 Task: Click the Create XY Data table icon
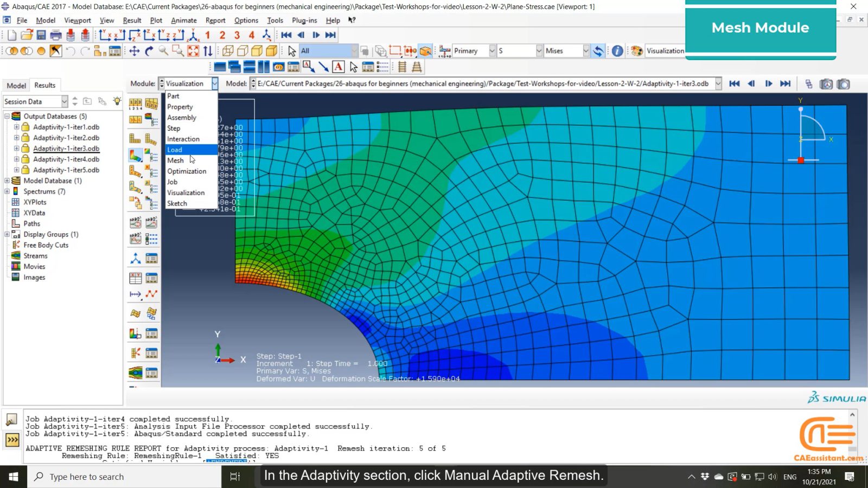click(x=135, y=278)
